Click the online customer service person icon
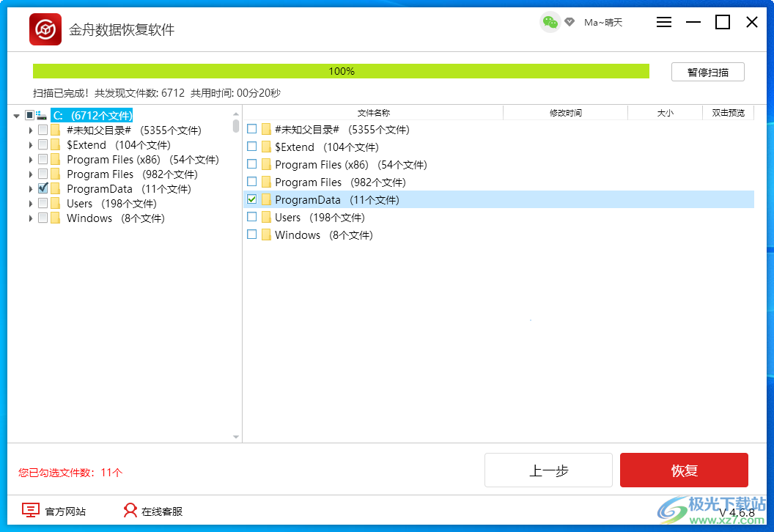774x532 pixels. click(130, 510)
